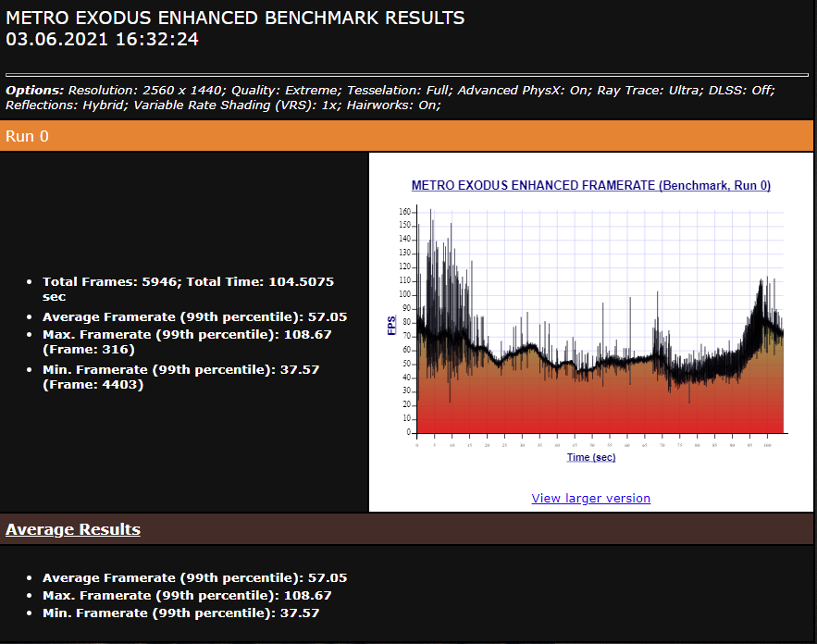
Task: Click the Average Results heading
Action: 73,529
